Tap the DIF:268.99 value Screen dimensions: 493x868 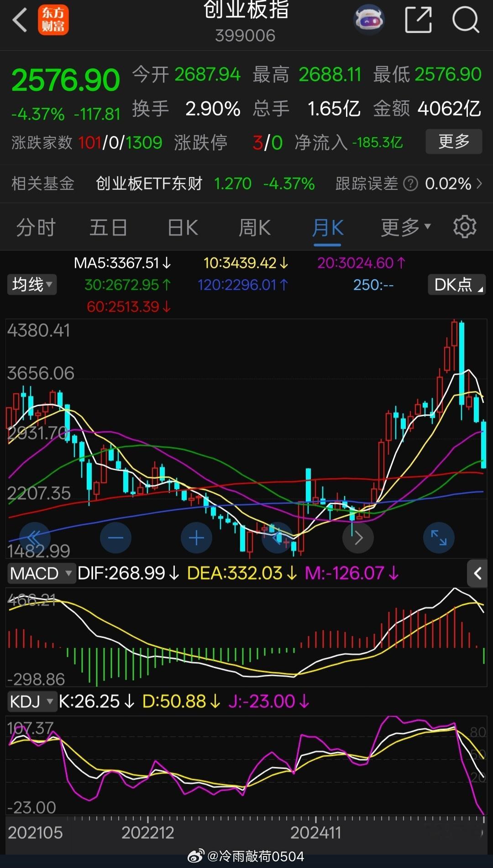click(x=128, y=573)
